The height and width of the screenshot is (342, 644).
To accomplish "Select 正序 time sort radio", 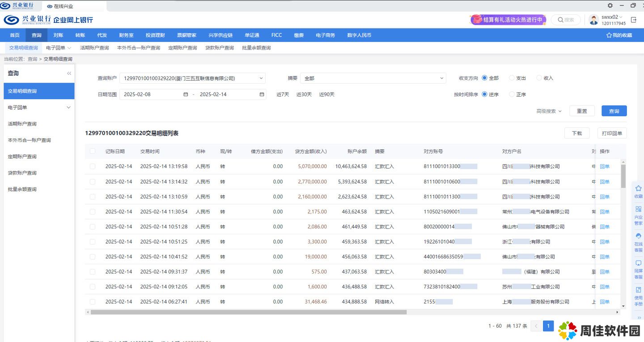I will tap(512, 94).
